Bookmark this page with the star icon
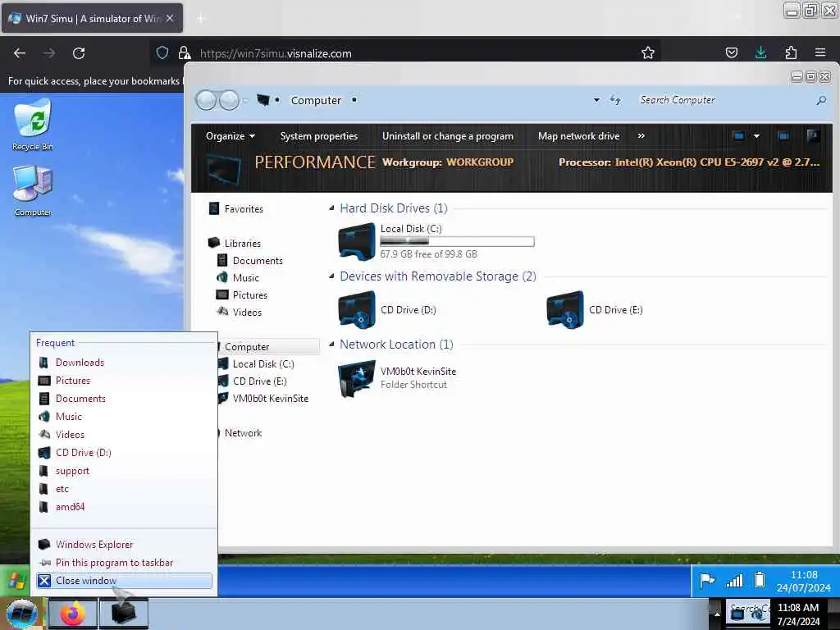Image resolution: width=840 pixels, height=630 pixels. 648,52
